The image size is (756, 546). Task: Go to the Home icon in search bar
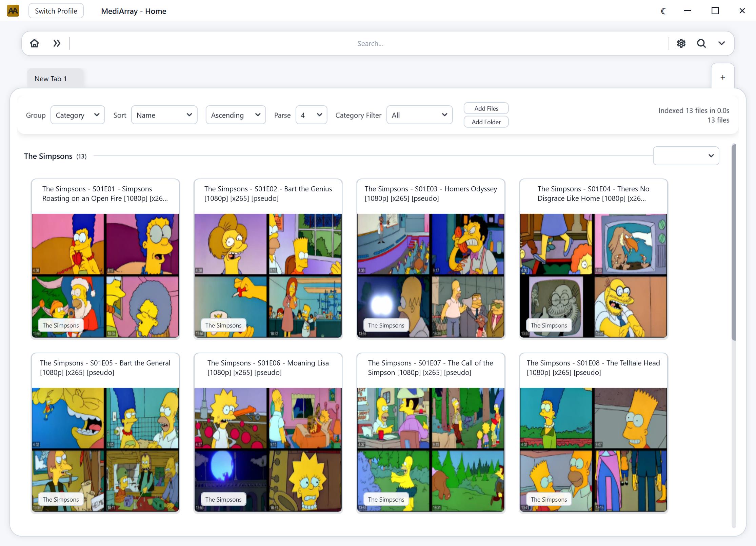click(x=34, y=43)
